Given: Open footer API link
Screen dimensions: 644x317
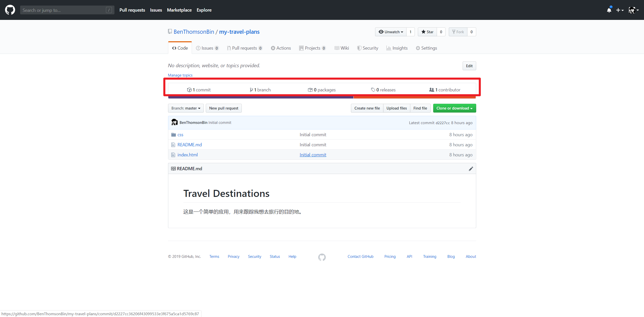Looking at the screenshot, I should [x=409, y=256].
